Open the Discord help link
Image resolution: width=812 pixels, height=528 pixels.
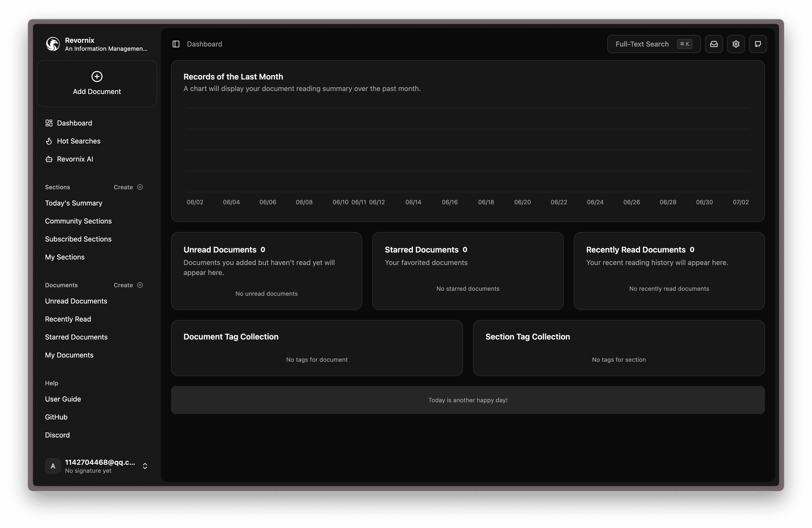pyautogui.click(x=57, y=435)
